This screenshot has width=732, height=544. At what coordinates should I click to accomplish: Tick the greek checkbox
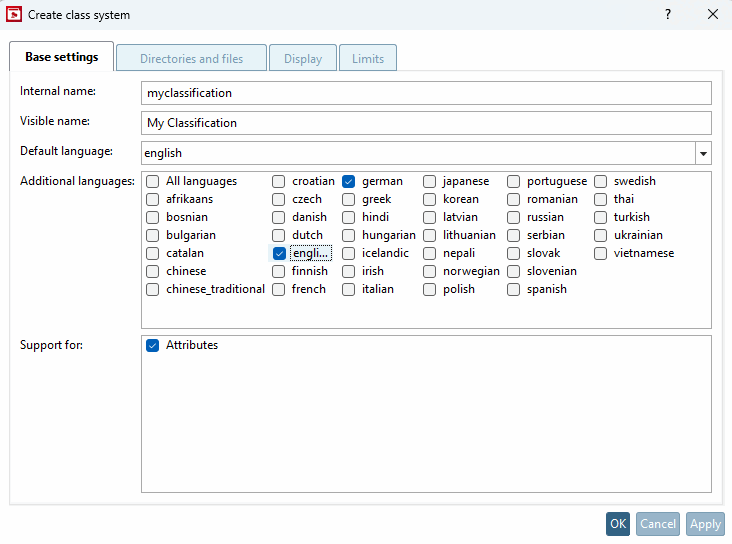coord(349,199)
